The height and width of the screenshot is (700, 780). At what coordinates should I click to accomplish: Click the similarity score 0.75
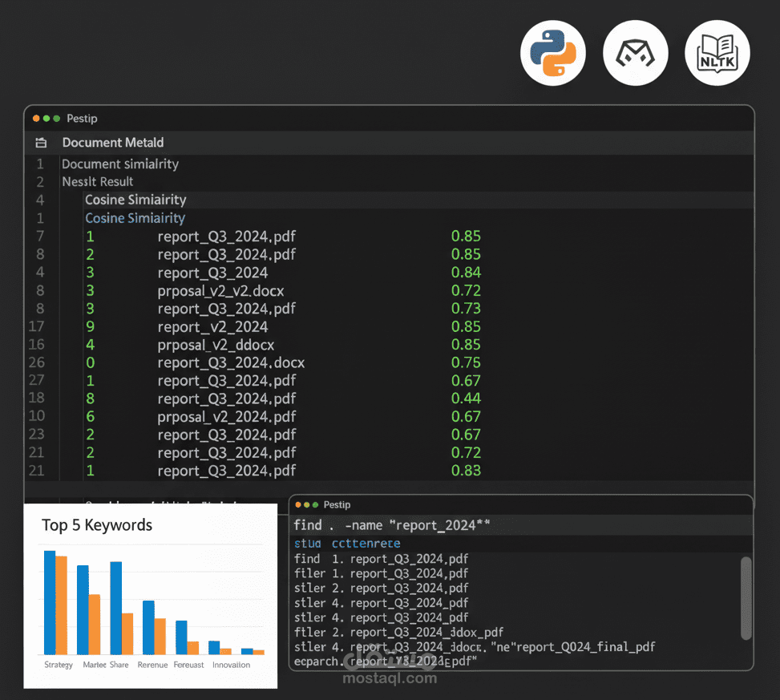point(466,362)
